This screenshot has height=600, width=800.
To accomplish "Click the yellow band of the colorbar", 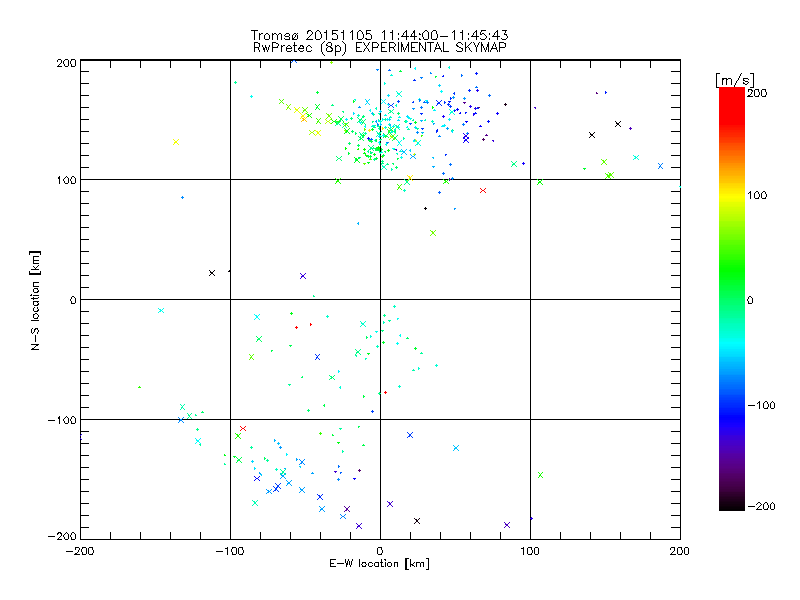I will pos(732,196).
